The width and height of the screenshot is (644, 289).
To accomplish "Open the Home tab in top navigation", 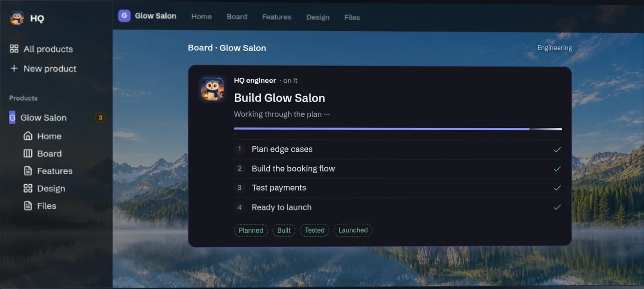I will 201,17.
